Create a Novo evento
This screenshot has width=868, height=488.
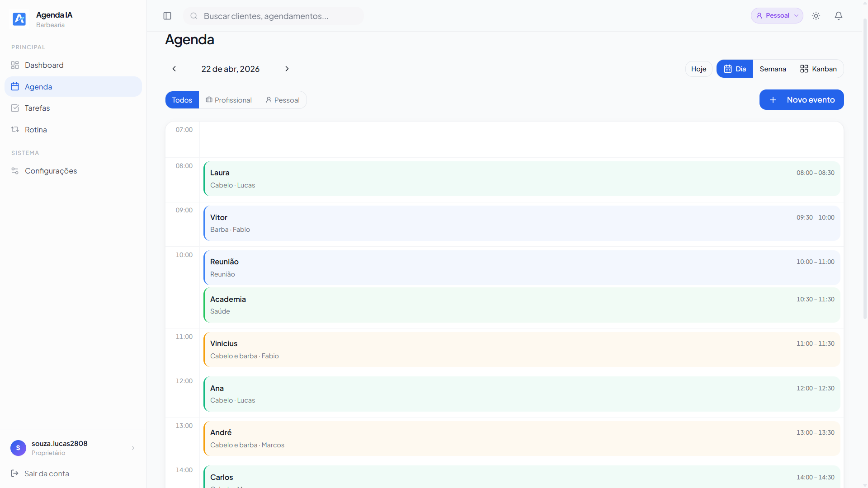(x=802, y=100)
